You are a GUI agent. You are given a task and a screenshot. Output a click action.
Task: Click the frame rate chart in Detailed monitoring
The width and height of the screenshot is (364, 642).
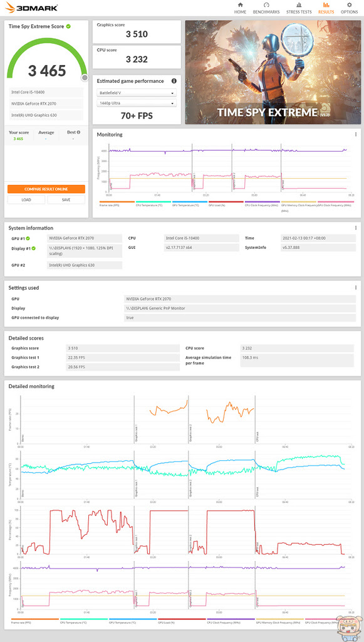[x=186, y=419]
